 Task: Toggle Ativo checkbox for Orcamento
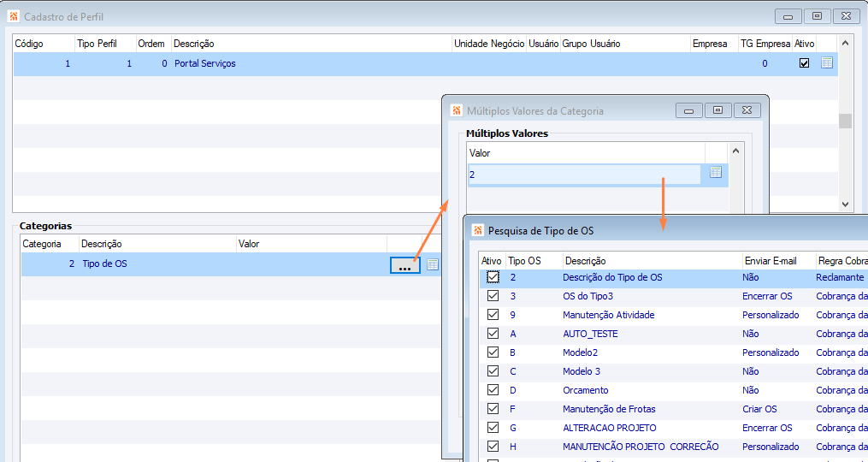click(x=493, y=390)
